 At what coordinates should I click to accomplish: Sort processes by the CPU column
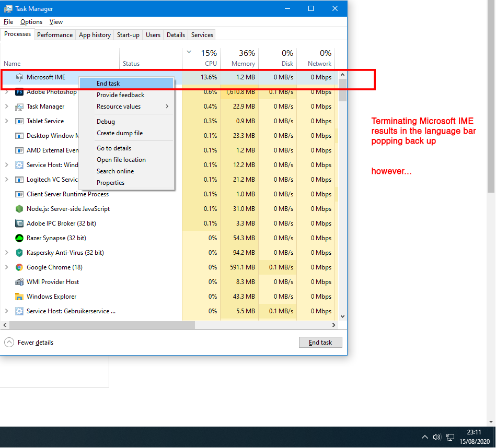coord(202,58)
